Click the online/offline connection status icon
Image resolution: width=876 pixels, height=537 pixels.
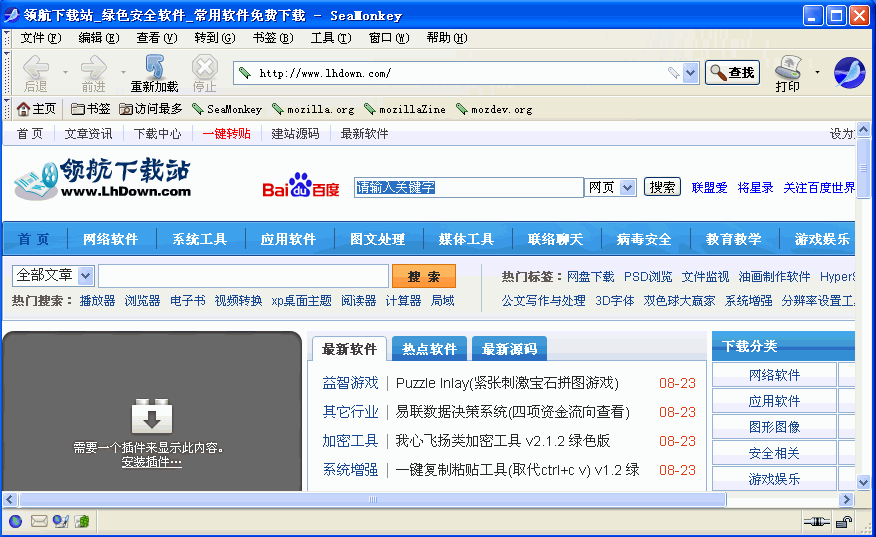point(817,522)
